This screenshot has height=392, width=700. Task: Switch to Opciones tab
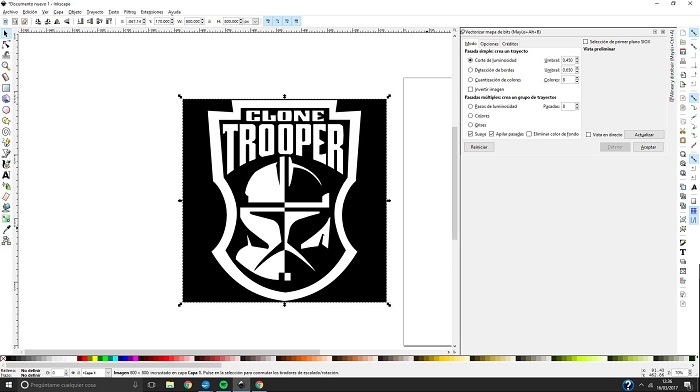click(x=489, y=44)
